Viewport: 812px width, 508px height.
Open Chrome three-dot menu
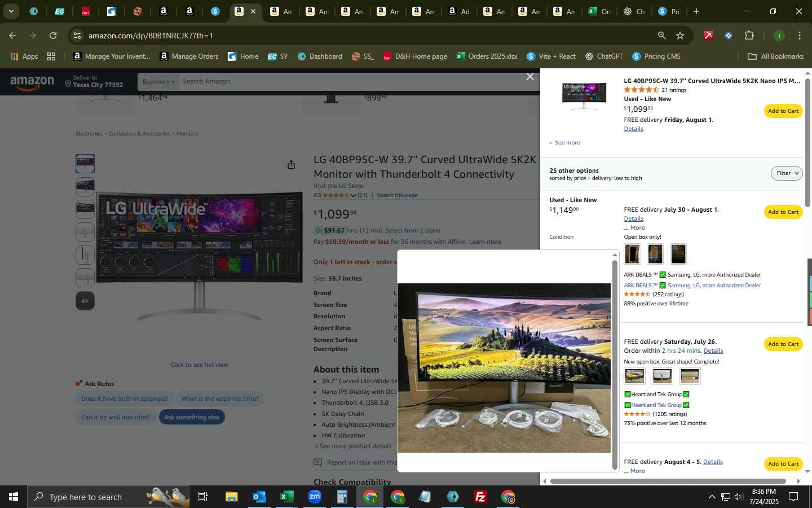(799, 36)
